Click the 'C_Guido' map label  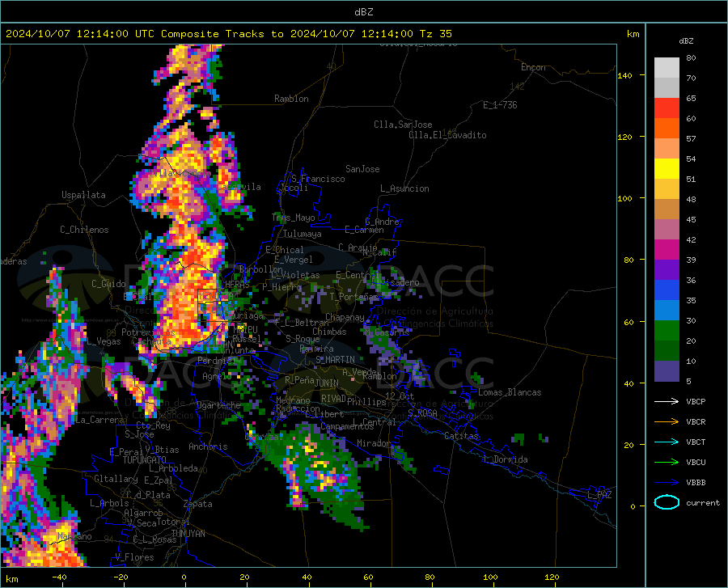[108, 284]
